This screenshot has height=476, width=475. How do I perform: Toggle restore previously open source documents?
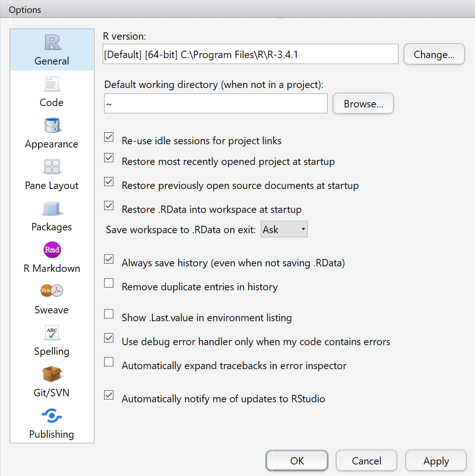[109, 182]
